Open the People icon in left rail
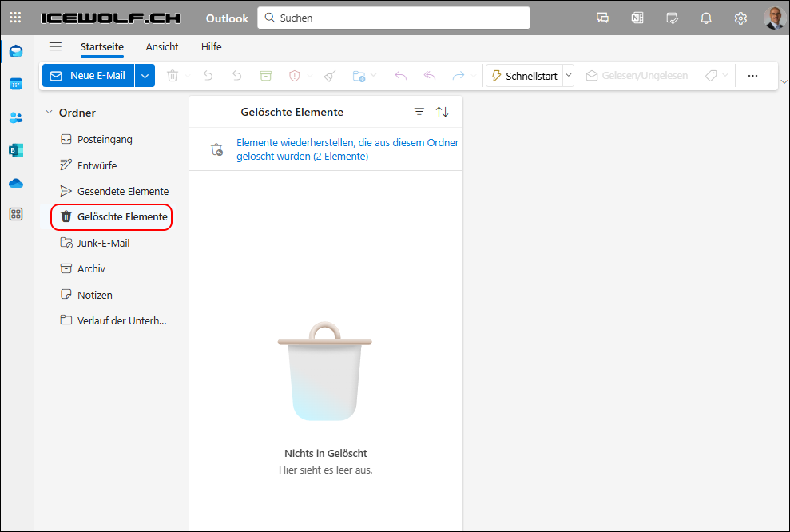 click(16, 117)
